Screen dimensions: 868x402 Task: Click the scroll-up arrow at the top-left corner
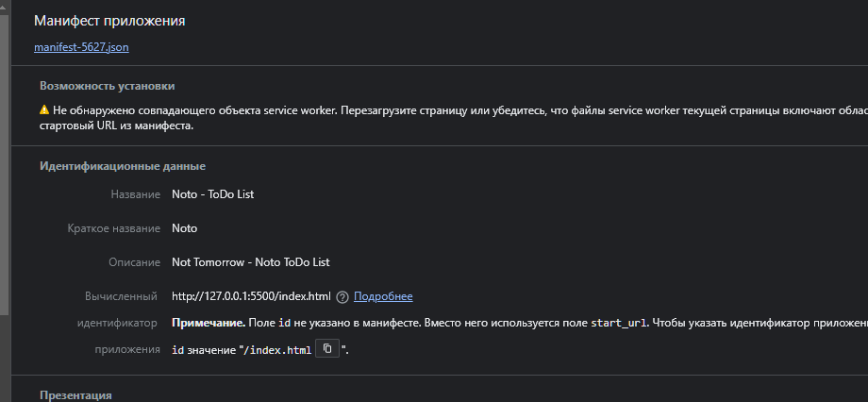(x=4, y=6)
